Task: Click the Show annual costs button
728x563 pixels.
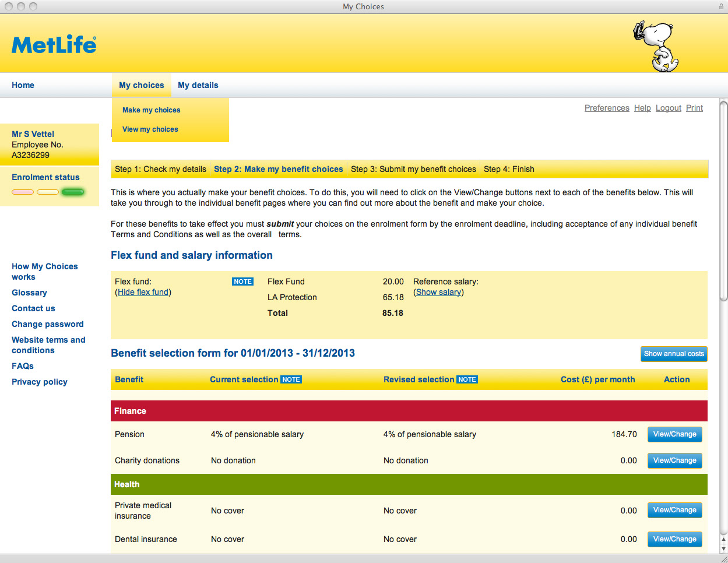Action: (674, 354)
